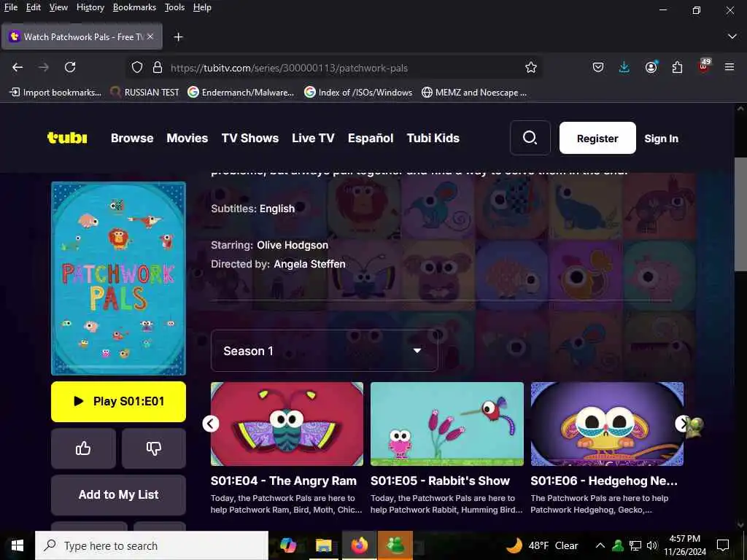Switch to the Español section
The image size is (747, 560).
[x=371, y=138]
